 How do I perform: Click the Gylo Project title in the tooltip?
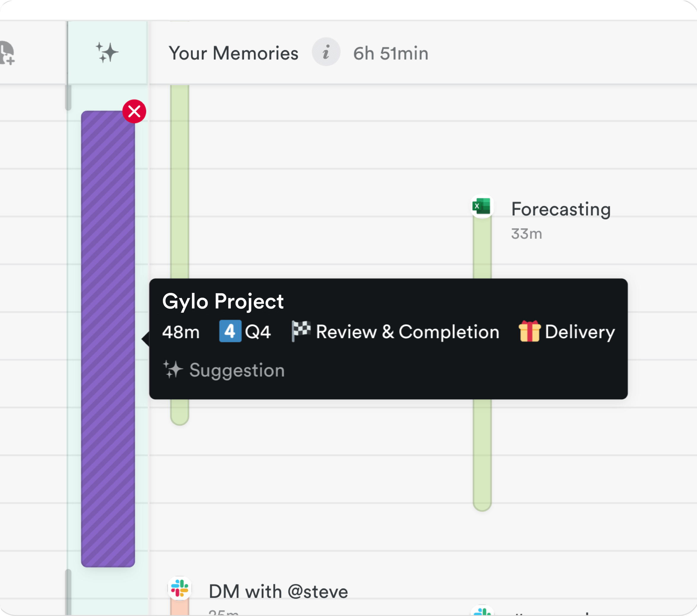(x=223, y=301)
